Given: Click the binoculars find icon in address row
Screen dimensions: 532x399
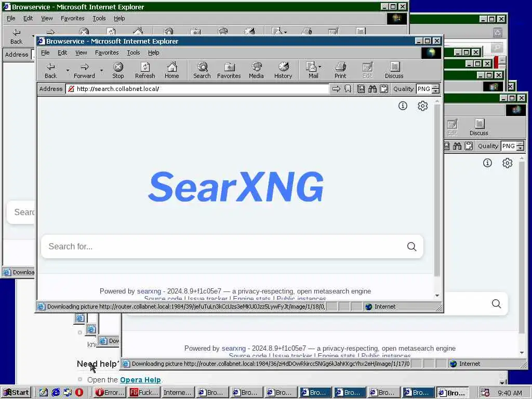Looking at the screenshot, I should tap(373, 89).
